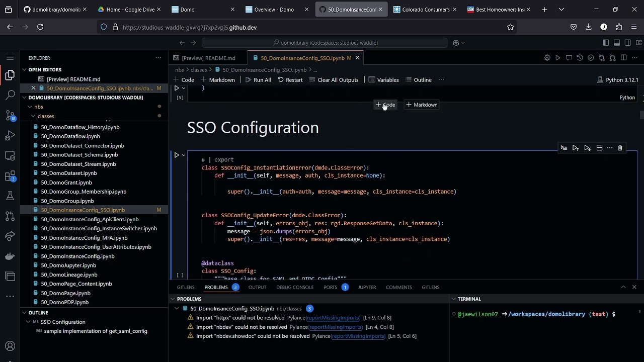Toggle secondary sidebar visibility
This screenshot has width=644, height=362.
(x=628, y=43)
